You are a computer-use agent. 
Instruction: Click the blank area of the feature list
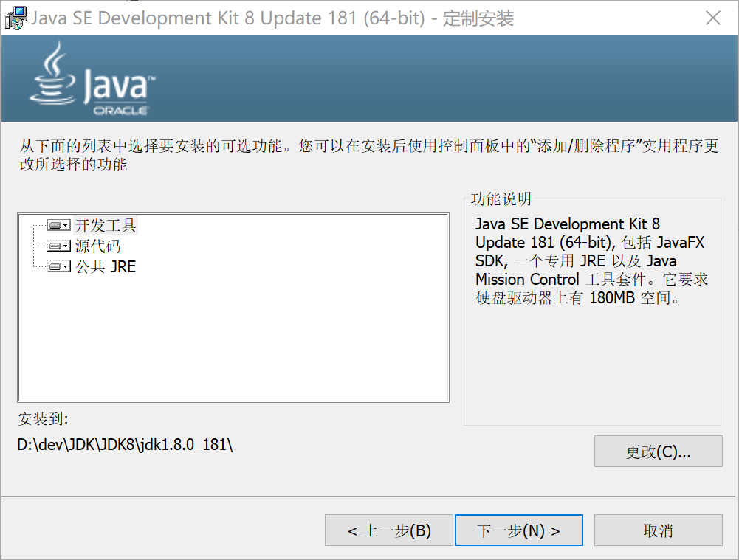click(233, 339)
